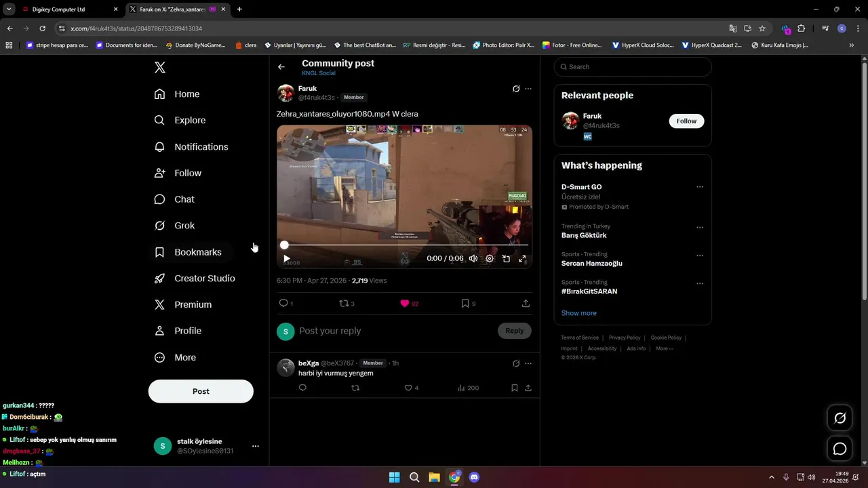Go back using Community post arrow
This screenshot has width=868, height=488.
click(x=281, y=67)
